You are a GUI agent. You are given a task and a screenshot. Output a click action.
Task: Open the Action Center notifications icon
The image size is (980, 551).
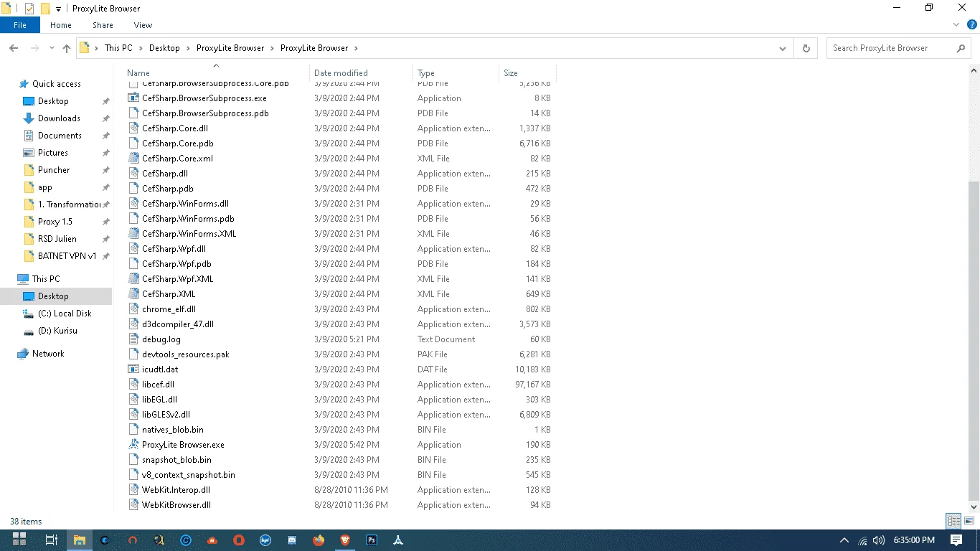[x=956, y=540]
